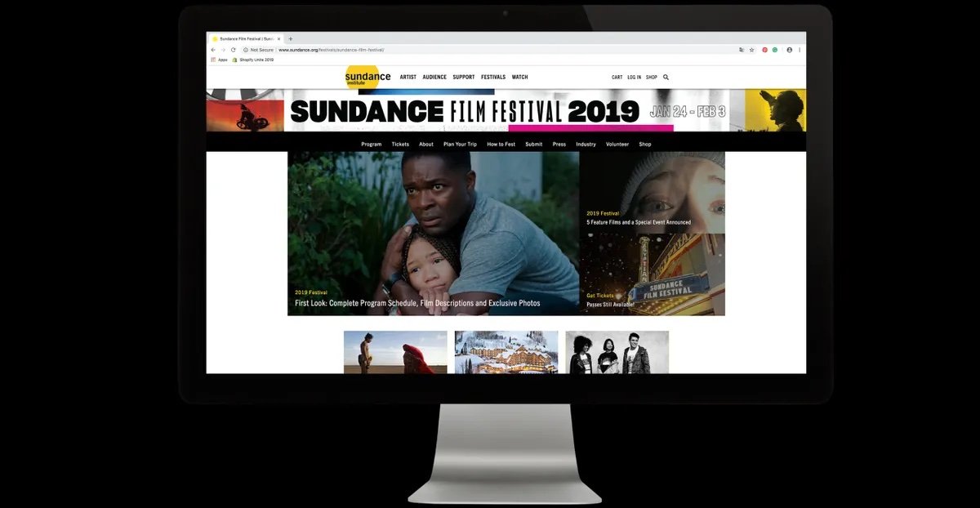
Task: Select Press in festival navigation
Action: (559, 145)
